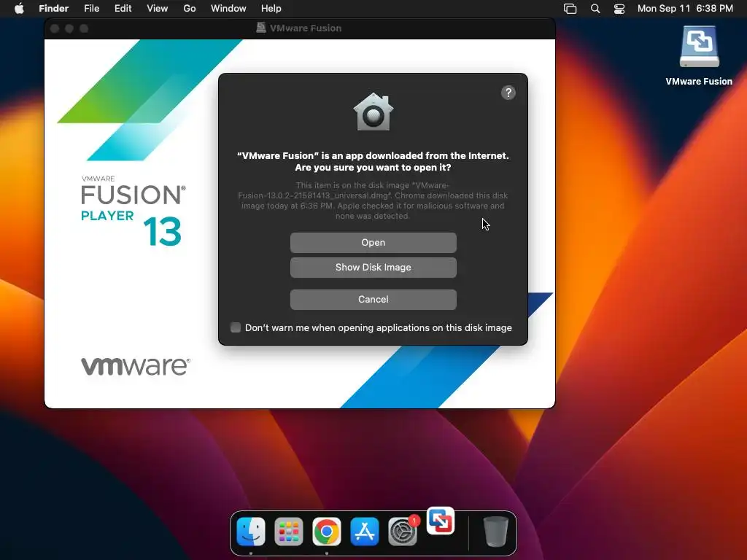Open System Settings from the Dock

[403, 532]
